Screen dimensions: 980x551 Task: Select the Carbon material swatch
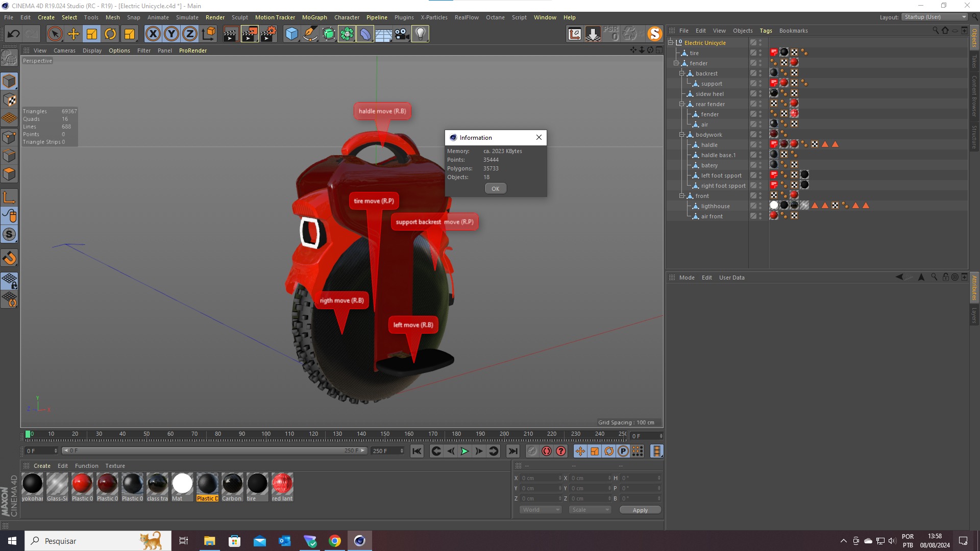pos(232,487)
